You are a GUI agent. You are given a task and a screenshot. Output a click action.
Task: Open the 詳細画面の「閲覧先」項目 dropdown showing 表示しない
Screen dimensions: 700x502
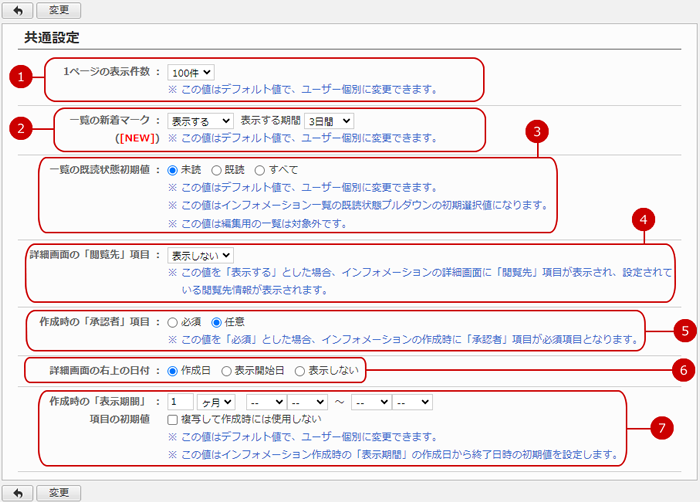tap(200, 255)
